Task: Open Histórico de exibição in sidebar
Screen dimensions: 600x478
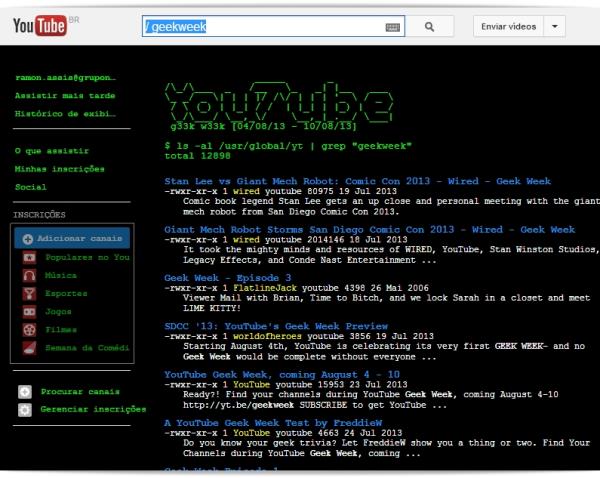Action: (x=64, y=115)
